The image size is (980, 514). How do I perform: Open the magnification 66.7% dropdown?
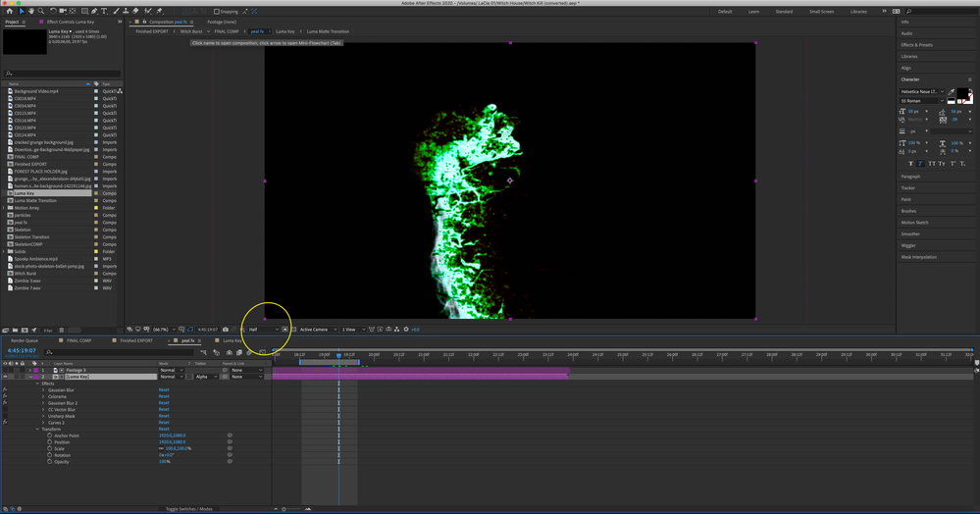tap(163, 330)
